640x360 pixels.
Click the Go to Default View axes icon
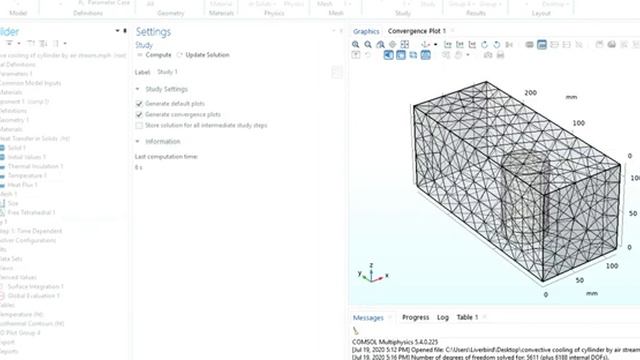tap(426, 44)
